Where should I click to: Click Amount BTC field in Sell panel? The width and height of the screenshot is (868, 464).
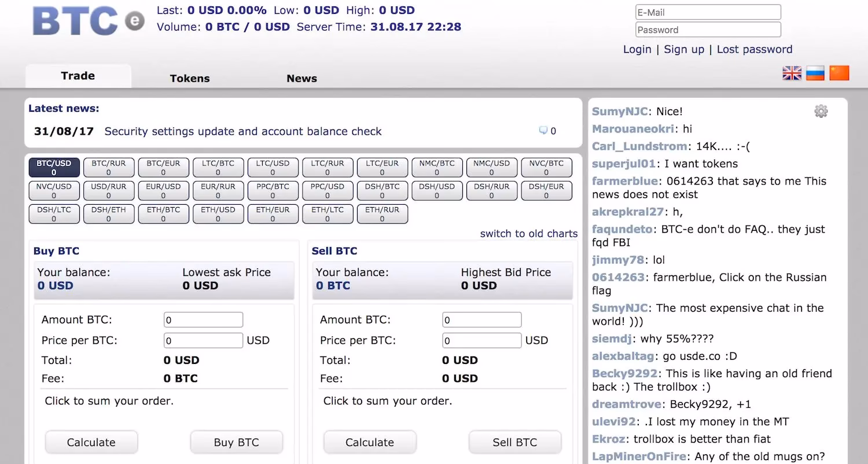481,319
